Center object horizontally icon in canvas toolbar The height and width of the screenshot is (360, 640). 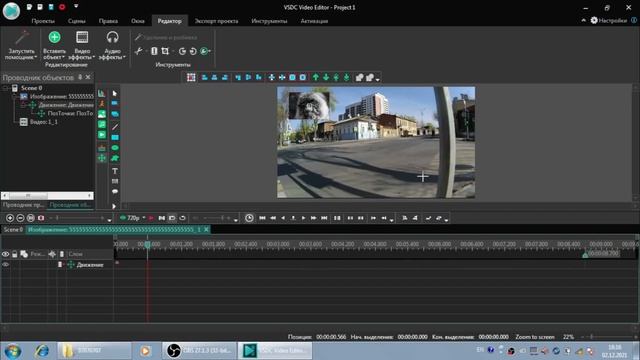click(x=271, y=77)
